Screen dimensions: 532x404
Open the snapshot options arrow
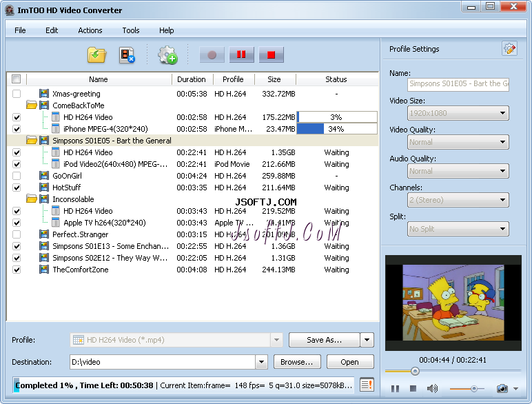point(515,389)
